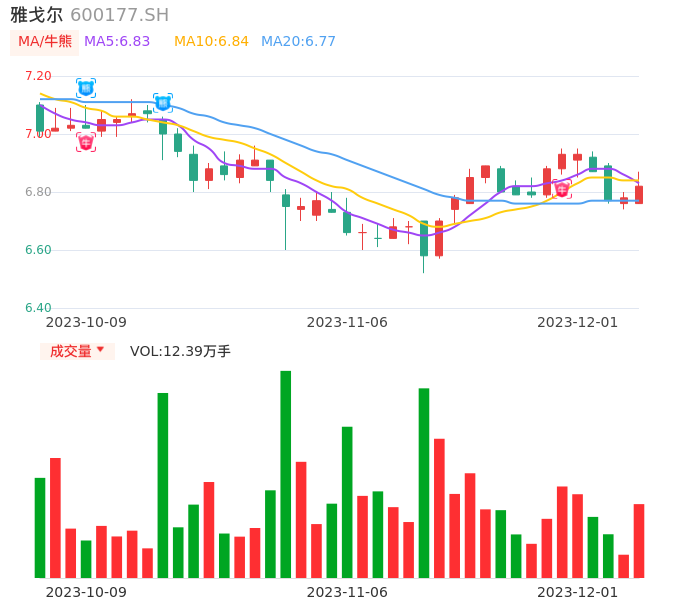Select the MA/牛熊 indicator tab
The height and width of the screenshot is (606, 686).
tap(45, 42)
